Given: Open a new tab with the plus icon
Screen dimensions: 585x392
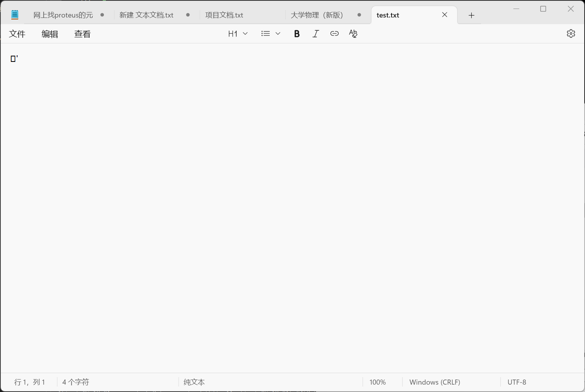Looking at the screenshot, I should tap(471, 15).
